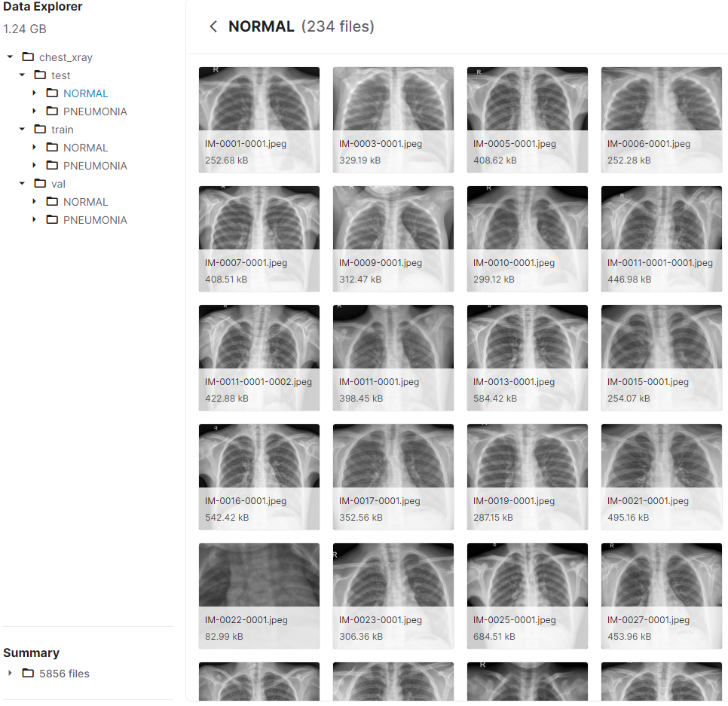Open thumbnail IM-0011-0001-0002.jpeg
728x706 pixels.
click(x=259, y=358)
